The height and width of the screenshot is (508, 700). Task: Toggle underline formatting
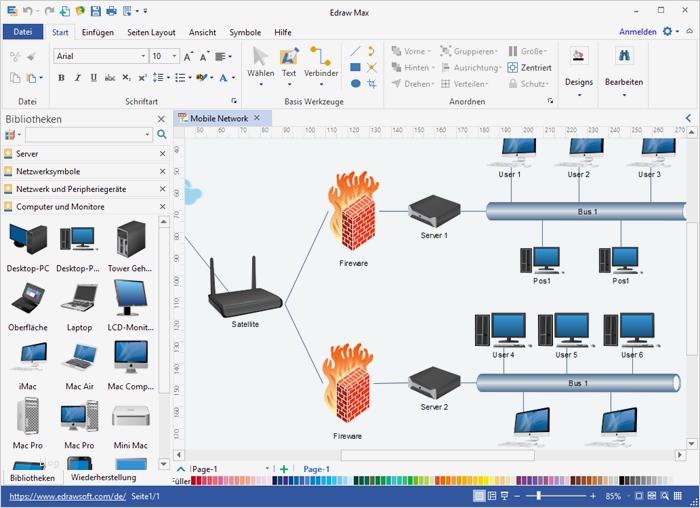click(94, 77)
